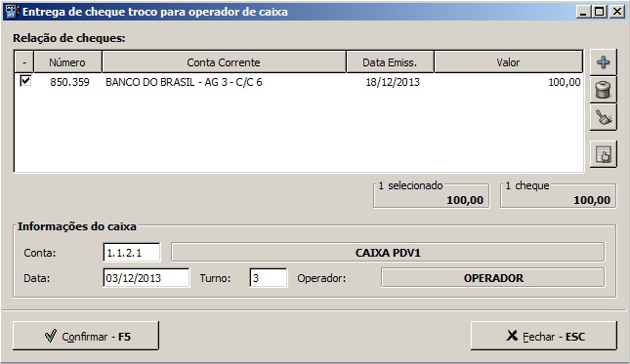Image resolution: width=630 pixels, height=364 pixels.
Task: Select the BANCO DO BRASIL cheque row
Action: [x=299, y=82]
